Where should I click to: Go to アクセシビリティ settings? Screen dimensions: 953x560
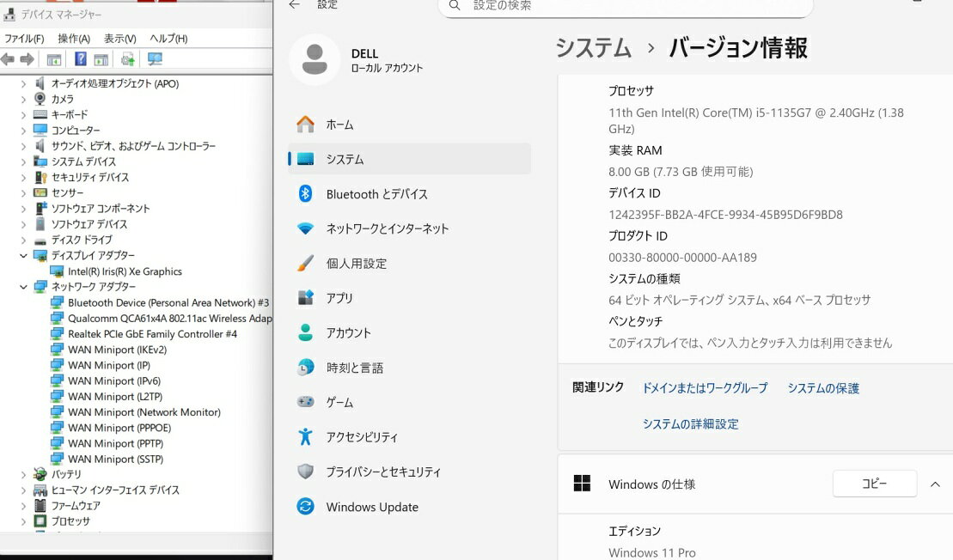coord(362,437)
